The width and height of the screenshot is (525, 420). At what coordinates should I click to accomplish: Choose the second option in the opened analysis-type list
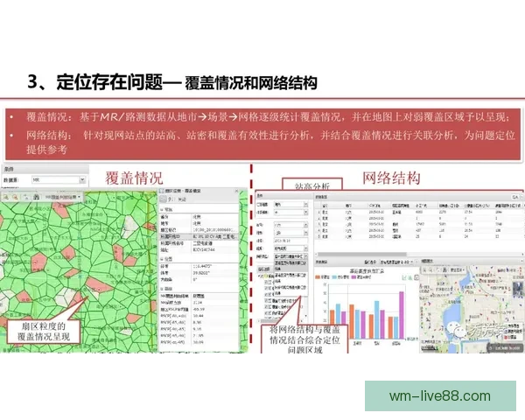click(x=290, y=277)
